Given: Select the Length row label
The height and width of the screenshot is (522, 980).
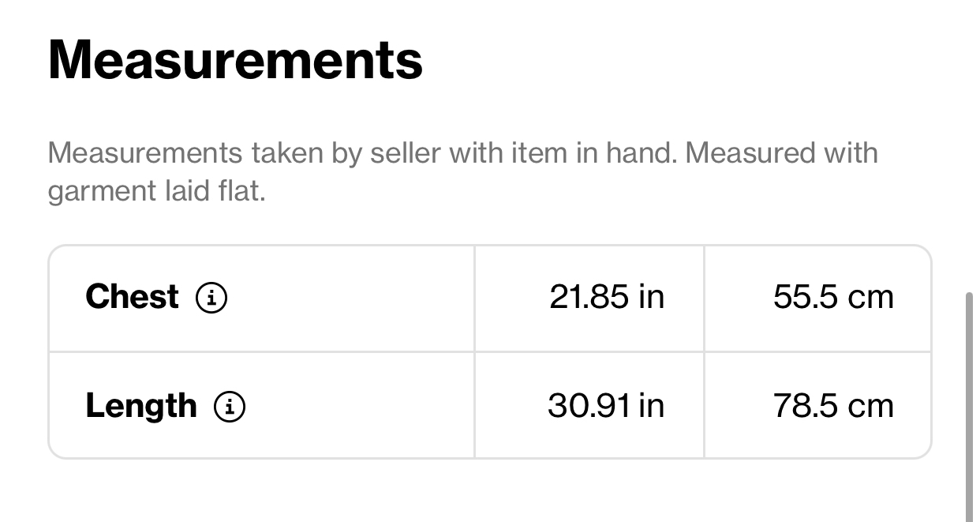Looking at the screenshot, I should [141, 406].
